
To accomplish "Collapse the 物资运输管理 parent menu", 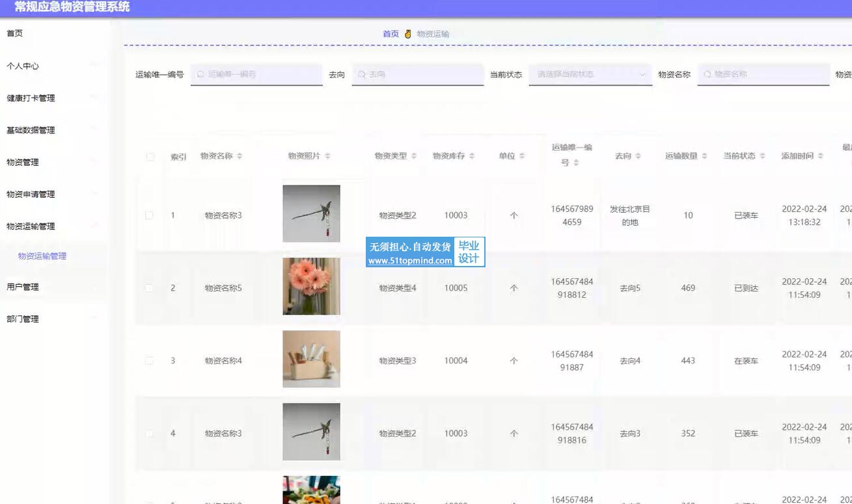I will pos(53,226).
